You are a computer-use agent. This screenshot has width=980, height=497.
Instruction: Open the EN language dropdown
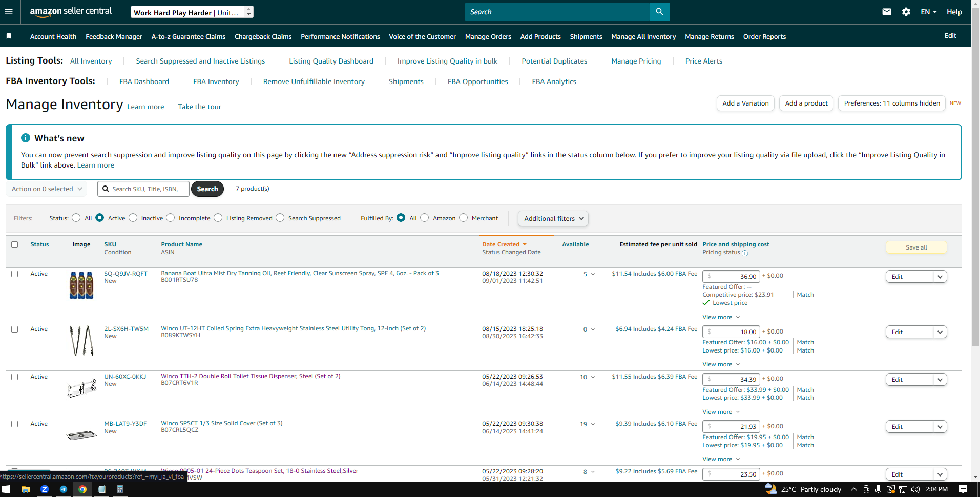point(929,12)
